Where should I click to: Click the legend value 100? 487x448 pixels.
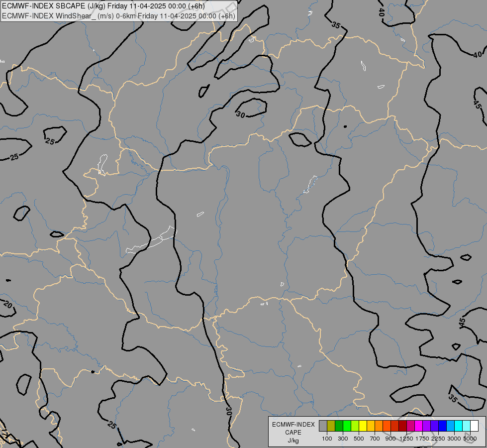point(327,439)
